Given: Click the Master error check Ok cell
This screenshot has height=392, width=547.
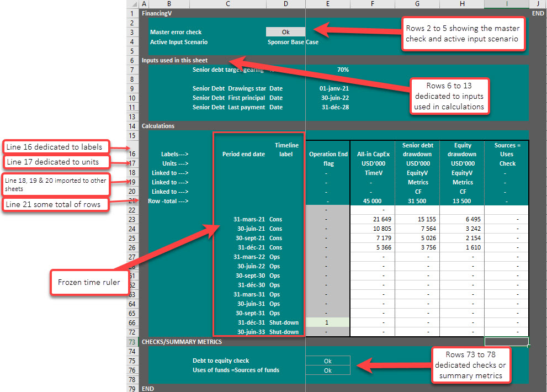Looking at the screenshot, I should [286, 32].
